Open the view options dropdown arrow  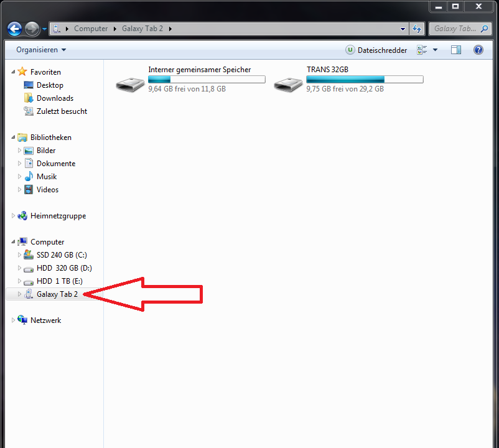[x=436, y=50]
